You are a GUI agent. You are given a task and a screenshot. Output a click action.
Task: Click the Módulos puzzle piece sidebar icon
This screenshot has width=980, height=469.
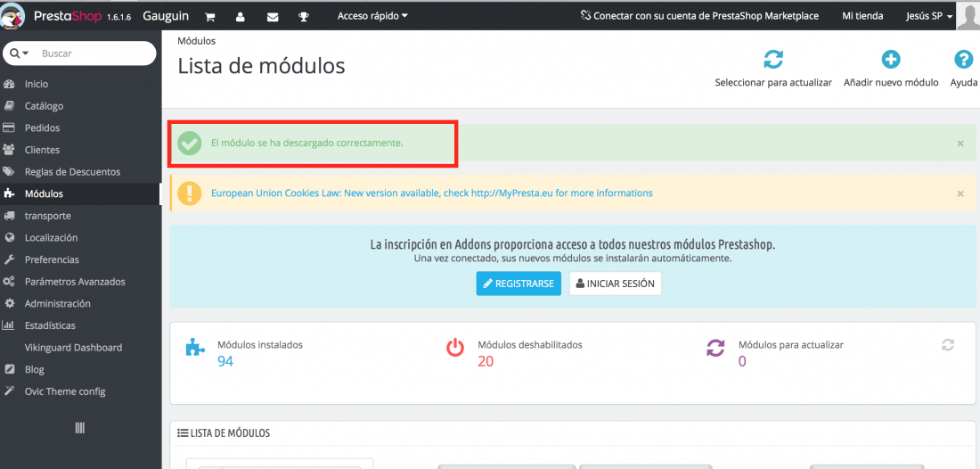point(9,193)
